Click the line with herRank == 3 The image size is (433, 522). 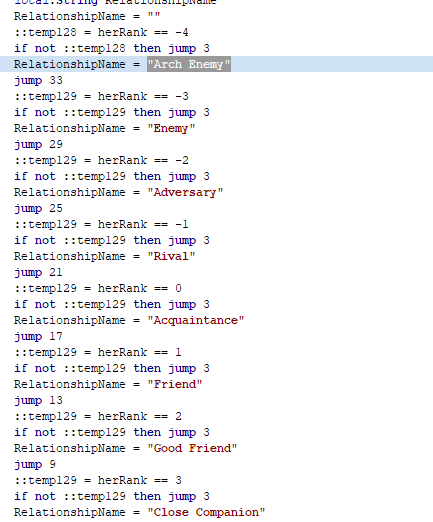98,480
